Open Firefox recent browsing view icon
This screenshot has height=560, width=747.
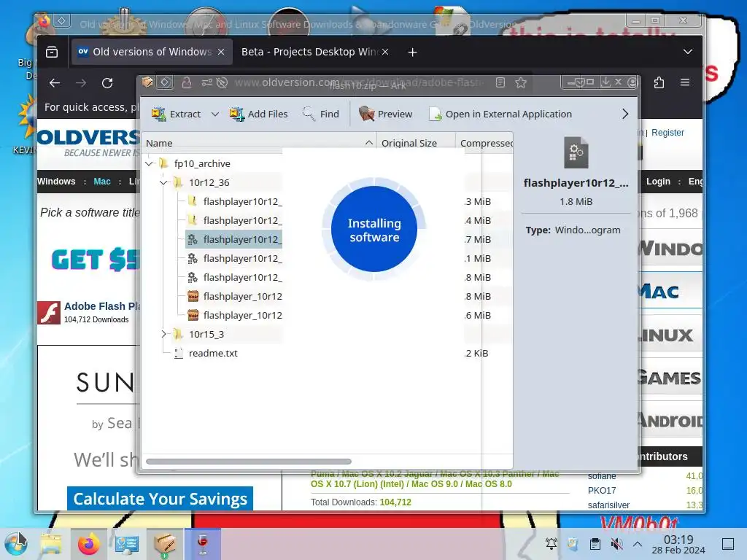point(52,52)
